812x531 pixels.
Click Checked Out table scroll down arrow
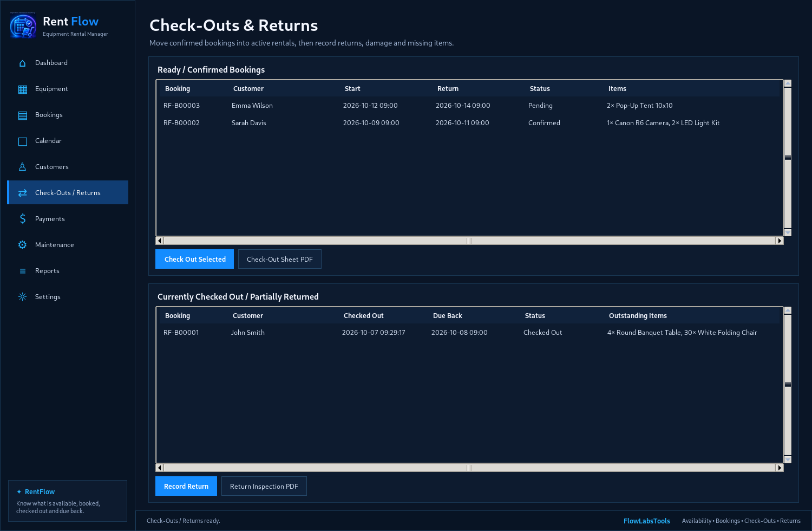[x=788, y=459]
